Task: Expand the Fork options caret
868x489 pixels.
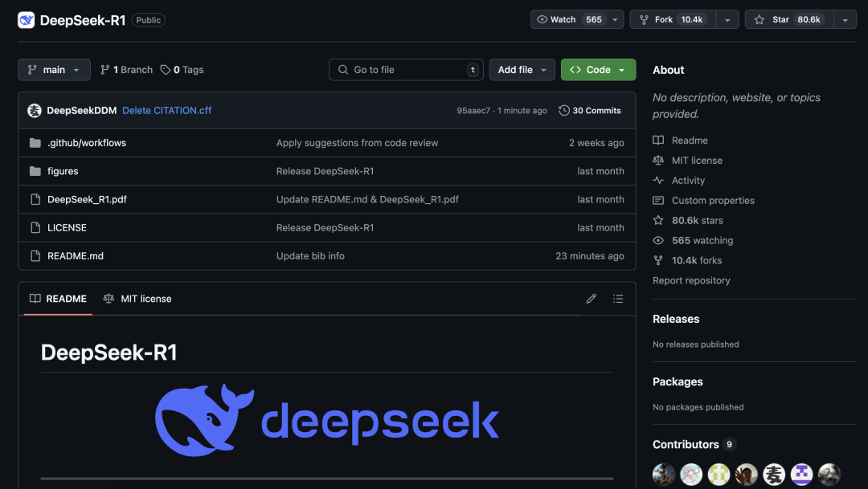Action: point(726,18)
